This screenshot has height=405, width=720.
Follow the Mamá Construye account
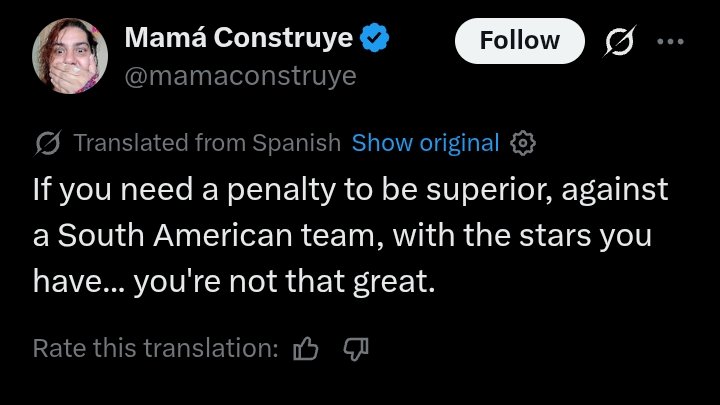tap(520, 41)
